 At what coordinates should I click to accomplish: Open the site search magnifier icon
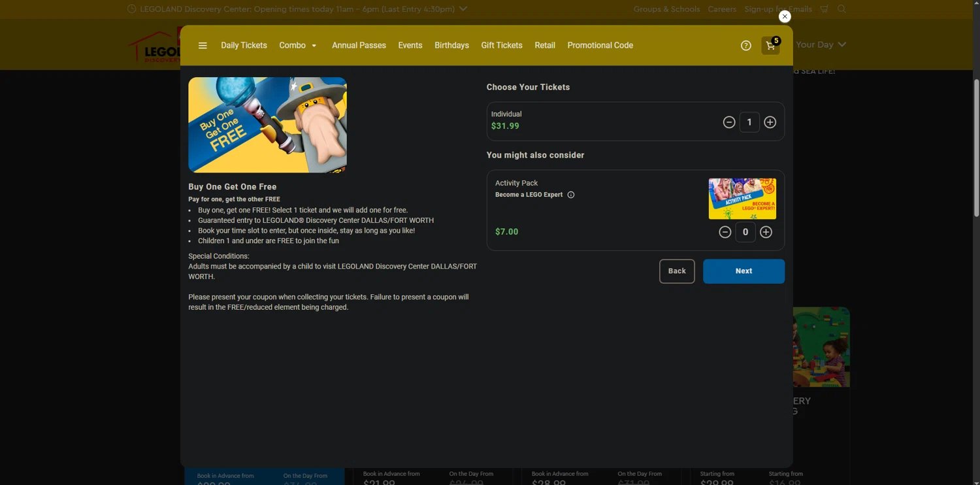coord(841,9)
